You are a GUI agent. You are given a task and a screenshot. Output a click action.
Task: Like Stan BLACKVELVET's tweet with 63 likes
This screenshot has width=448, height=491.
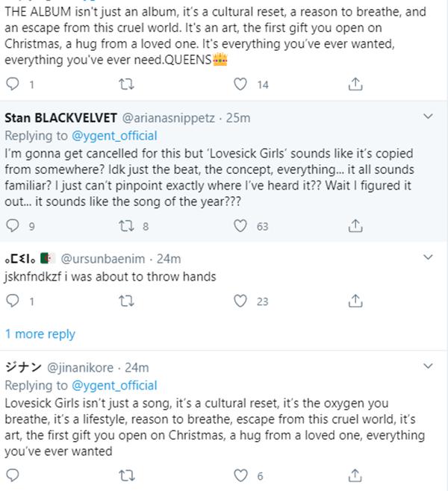[240, 225]
